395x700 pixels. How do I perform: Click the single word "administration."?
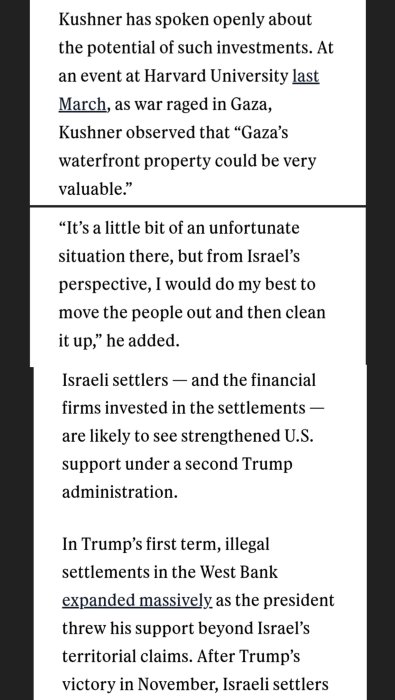(120, 492)
